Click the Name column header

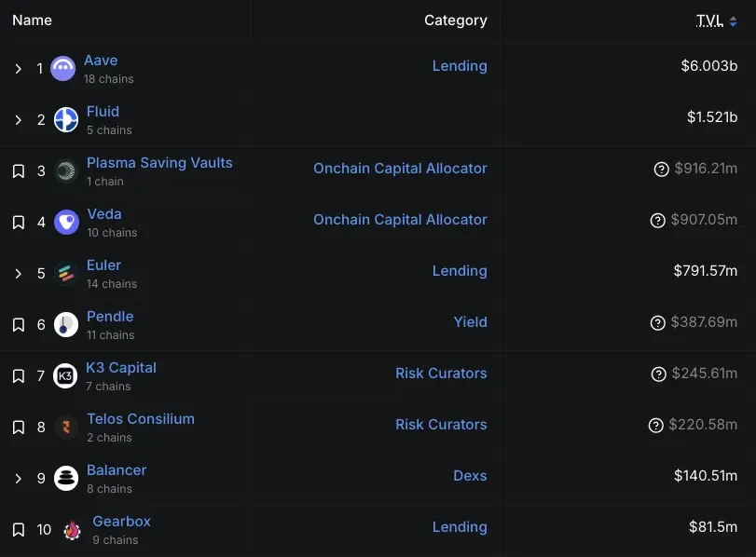coord(34,20)
